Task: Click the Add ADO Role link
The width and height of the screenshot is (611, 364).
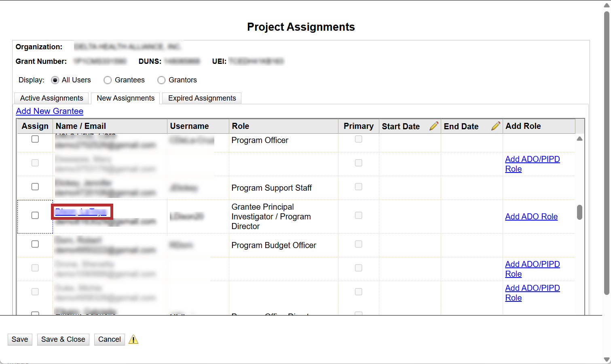Action: pyautogui.click(x=531, y=217)
